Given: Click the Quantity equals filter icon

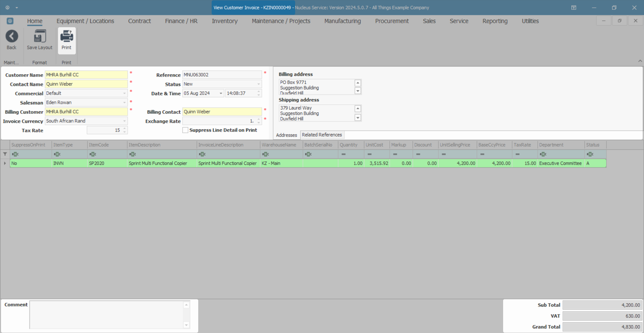Looking at the screenshot, I should (x=343, y=154).
